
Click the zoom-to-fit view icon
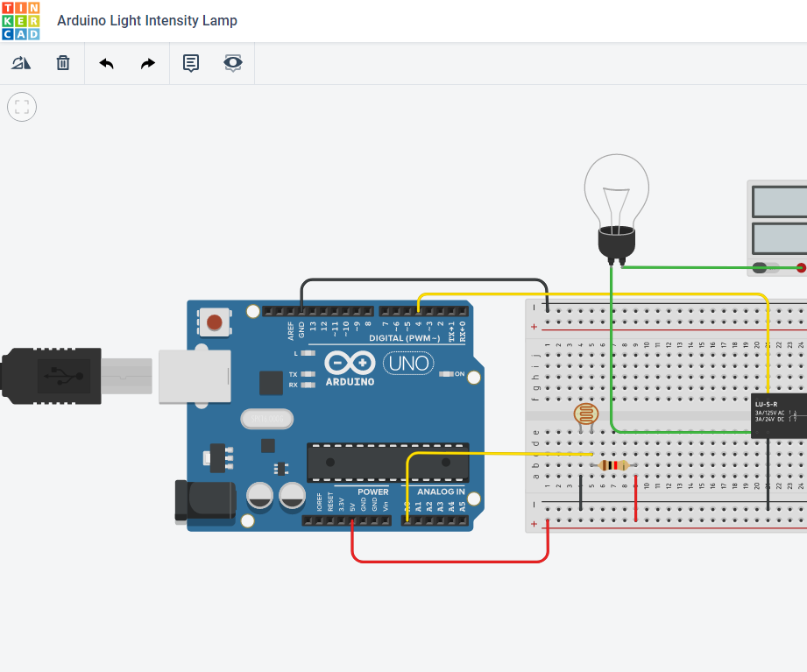[21, 107]
